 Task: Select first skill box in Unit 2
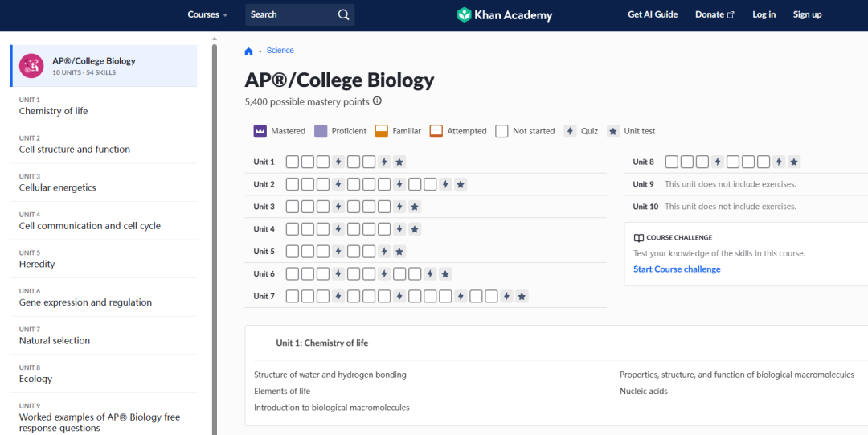(293, 184)
